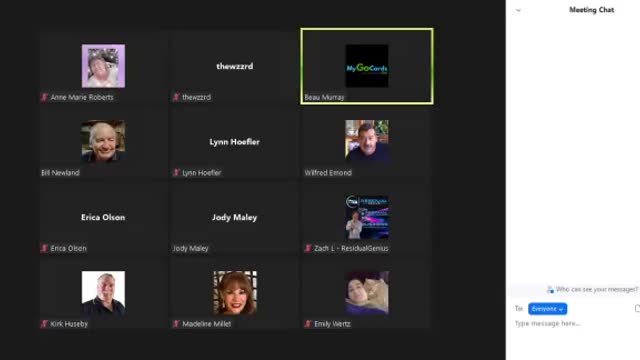Screen dimensions: 640x360
Task: Click the large 'Erica Olson' name in its tile
Action: pos(103,217)
